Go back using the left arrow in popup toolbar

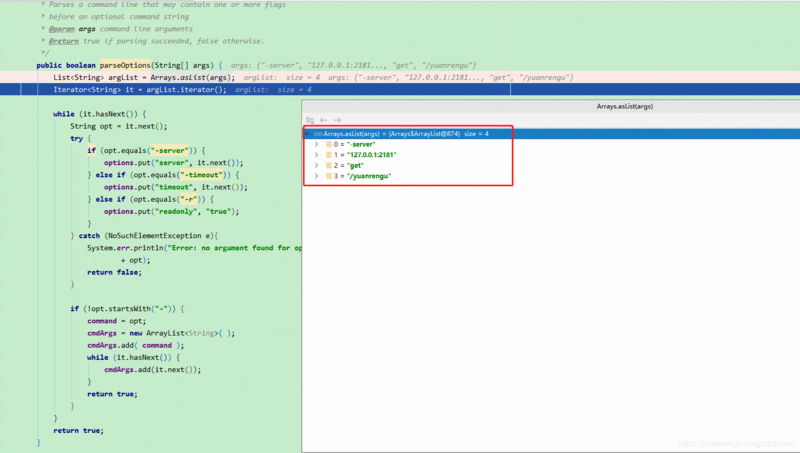(323, 120)
